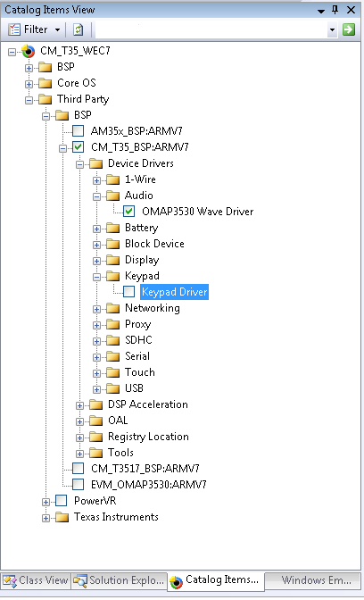Click the Audio folder icon

click(x=112, y=196)
